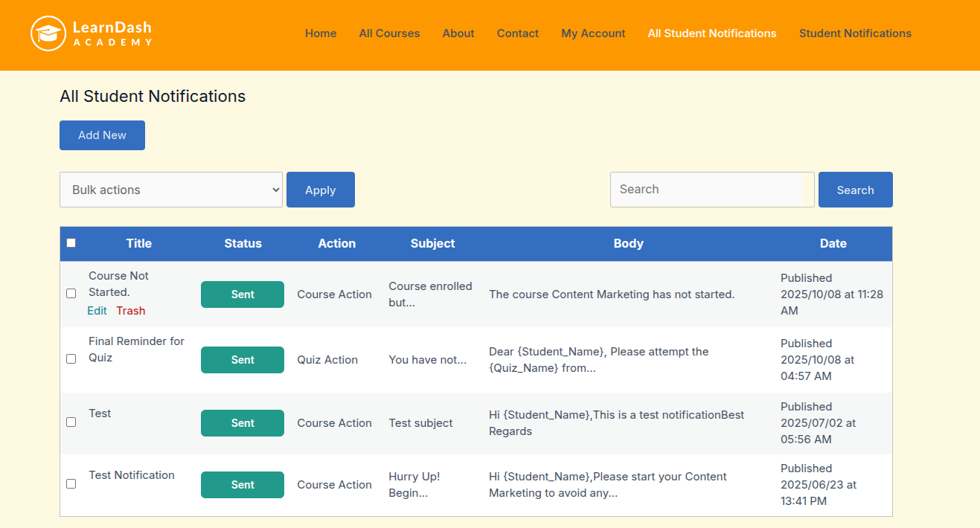This screenshot has width=980, height=528.
Task: Click the LearnDash Academy logo icon
Action: [48, 33]
